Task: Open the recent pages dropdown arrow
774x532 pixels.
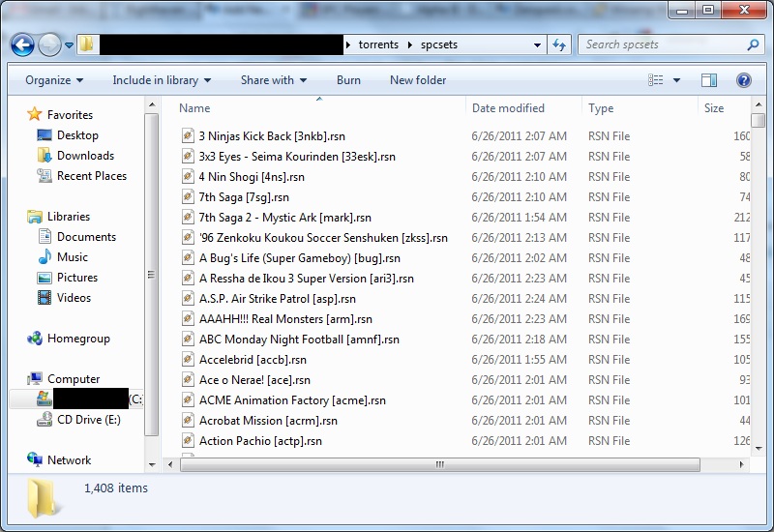Action: click(x=69, y=44)
